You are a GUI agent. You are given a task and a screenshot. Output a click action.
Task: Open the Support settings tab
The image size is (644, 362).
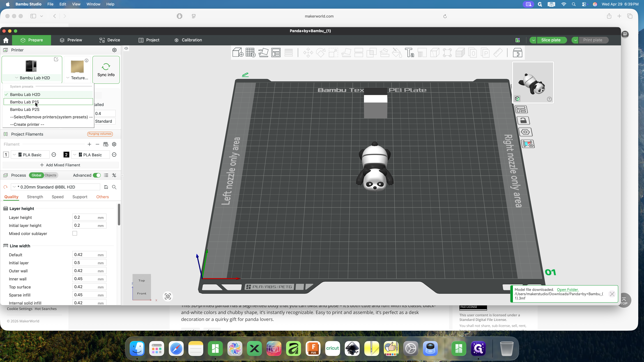click(80, 197)
